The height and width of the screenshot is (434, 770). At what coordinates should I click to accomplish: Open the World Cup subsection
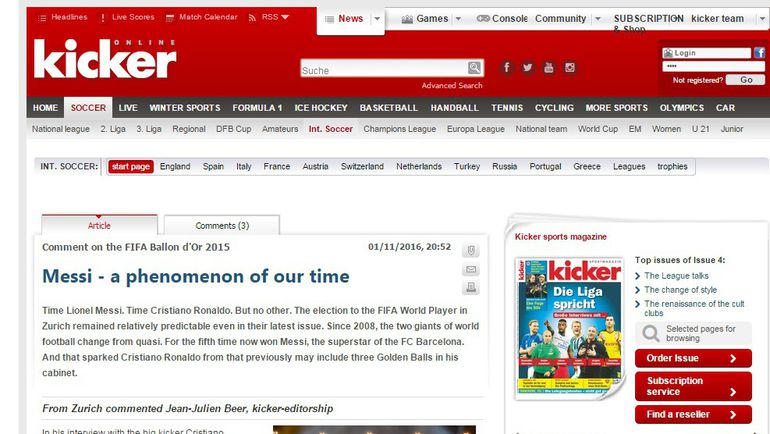tap(598, 129)
